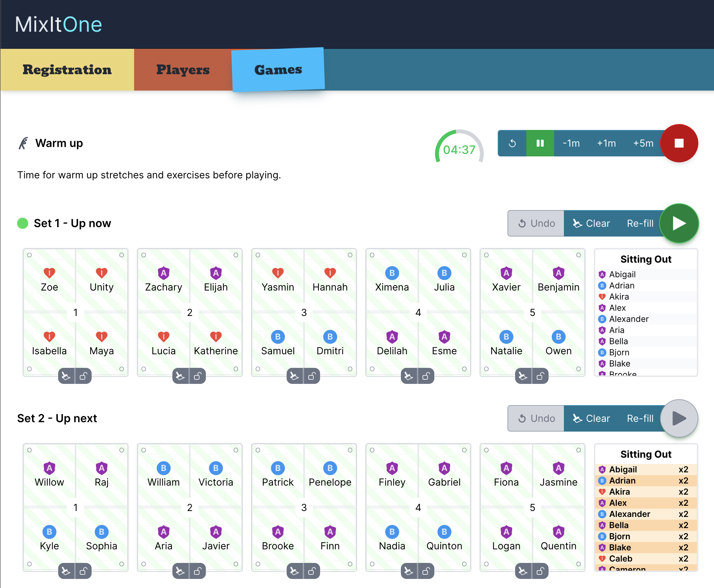Subtract one minute with -1m
This screenshot has height=588, width=714.
coord(571,143)
